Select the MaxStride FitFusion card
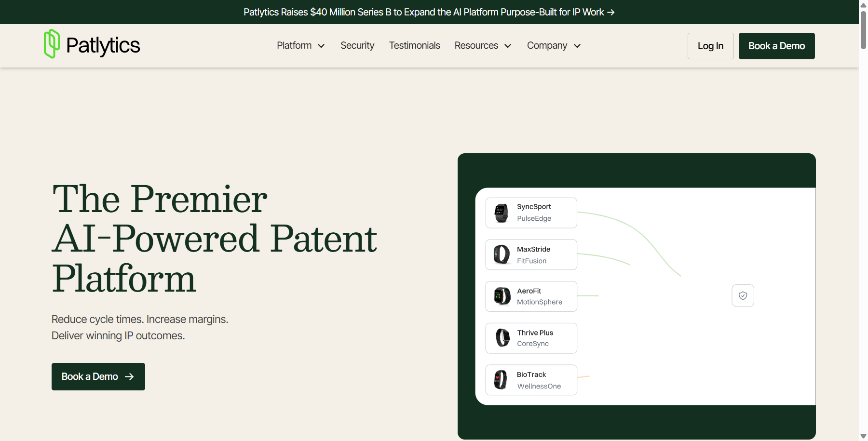This screenshot has height=441, width=868. pyautogui.click(x=531, y=254)
